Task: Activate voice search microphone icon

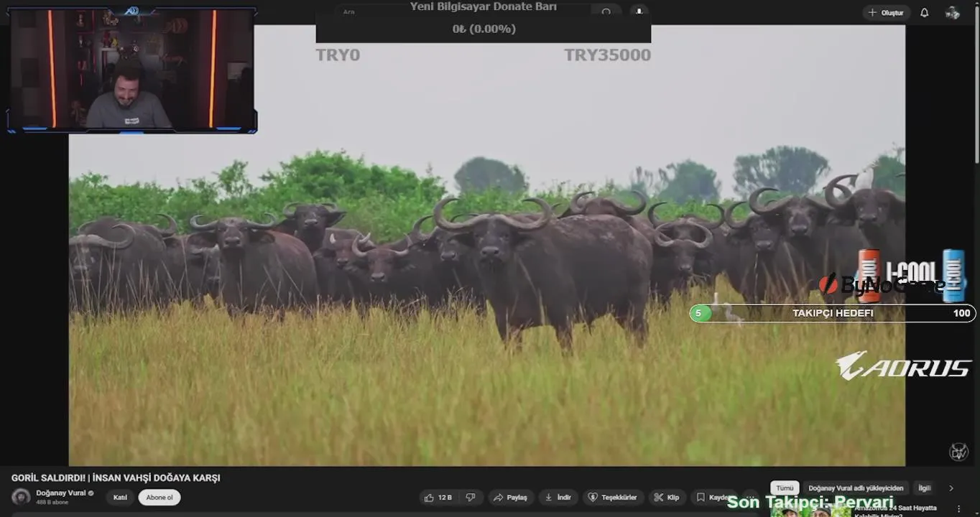Action: 639,11
